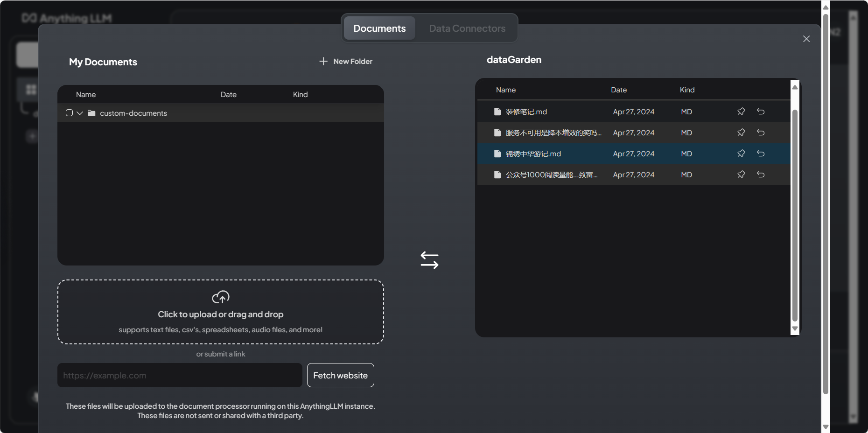868x433 pixels.
Task: Click the Fetch website button
Action: 340,375
